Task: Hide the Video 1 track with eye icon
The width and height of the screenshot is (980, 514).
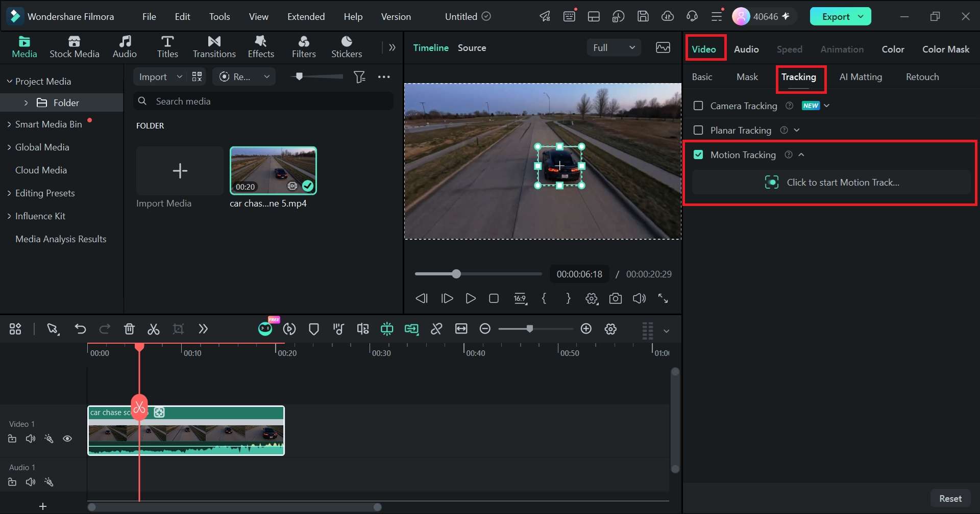Action: click(x=67, y=439)
